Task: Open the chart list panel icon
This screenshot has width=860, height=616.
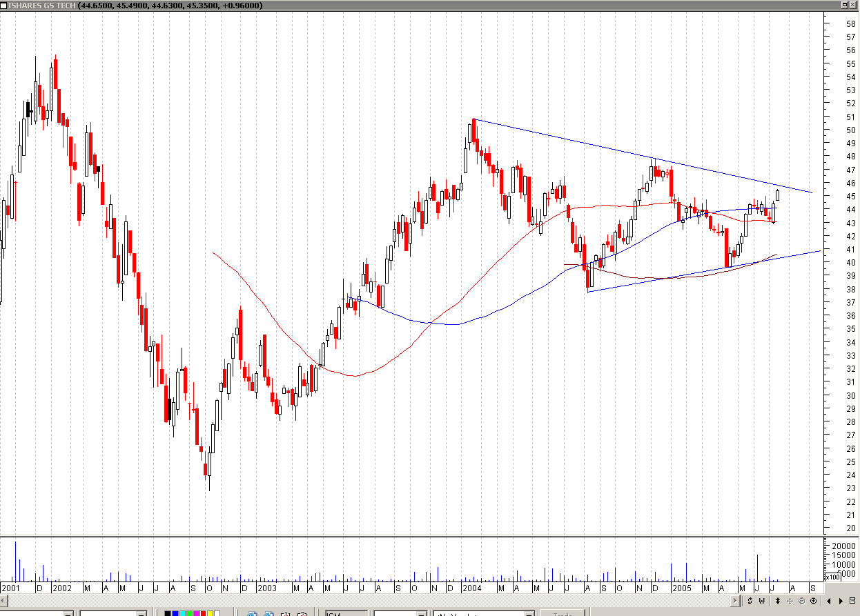Action: [852, 601]
